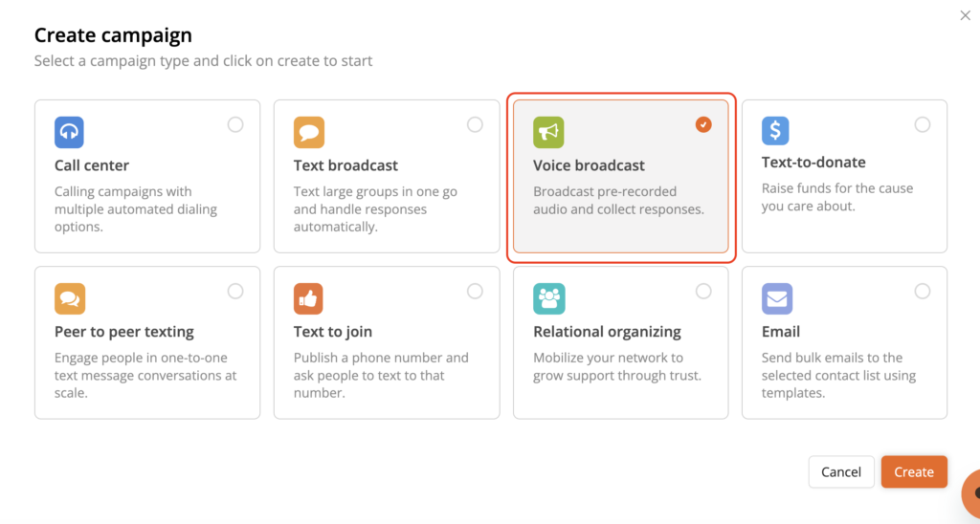Image resolution: width=980 pixels, height=524 pixels.
Task: Select the Text to join radio button
Action: tap(475, 291)
